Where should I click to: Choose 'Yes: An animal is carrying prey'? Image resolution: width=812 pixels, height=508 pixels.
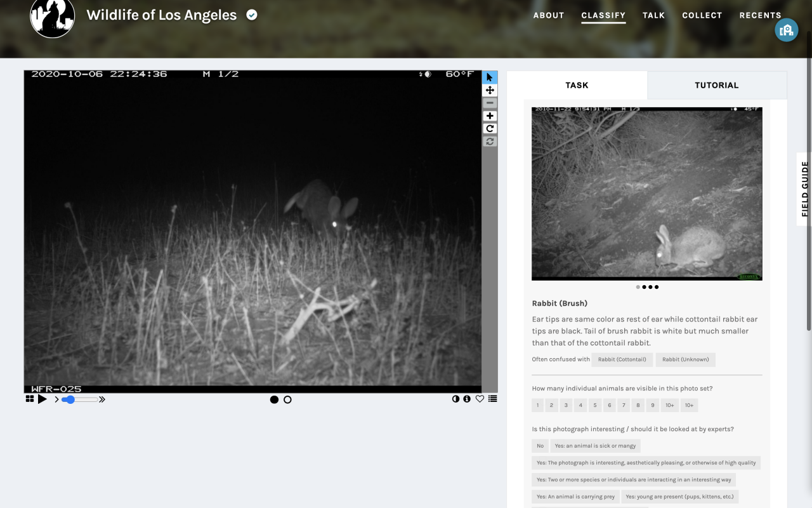[x=575, y=497]
